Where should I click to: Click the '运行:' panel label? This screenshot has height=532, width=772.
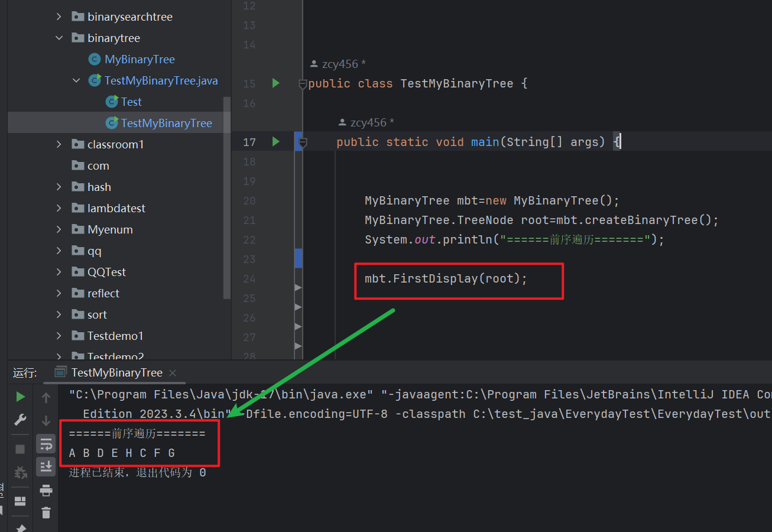point(25,373)
